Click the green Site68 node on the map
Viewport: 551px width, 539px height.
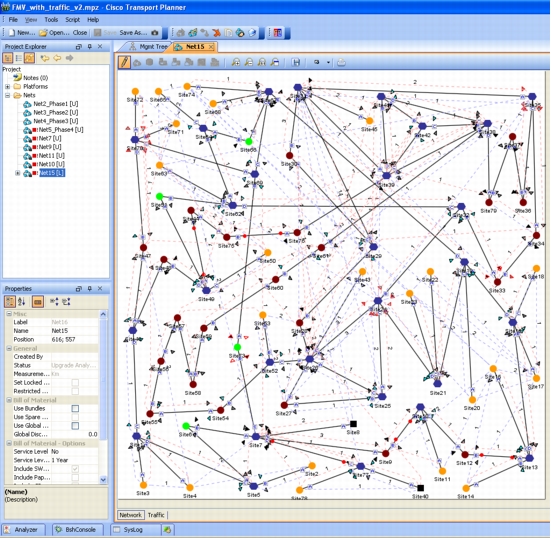[249, 142]
